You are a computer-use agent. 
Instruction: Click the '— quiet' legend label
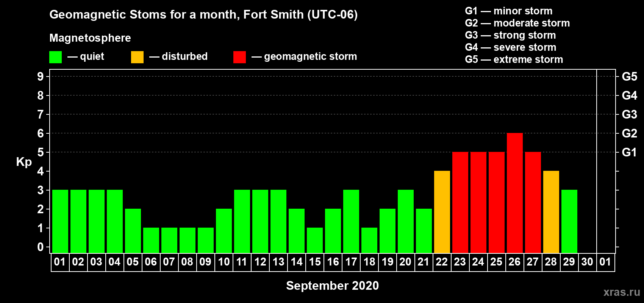tap(86, 57)
